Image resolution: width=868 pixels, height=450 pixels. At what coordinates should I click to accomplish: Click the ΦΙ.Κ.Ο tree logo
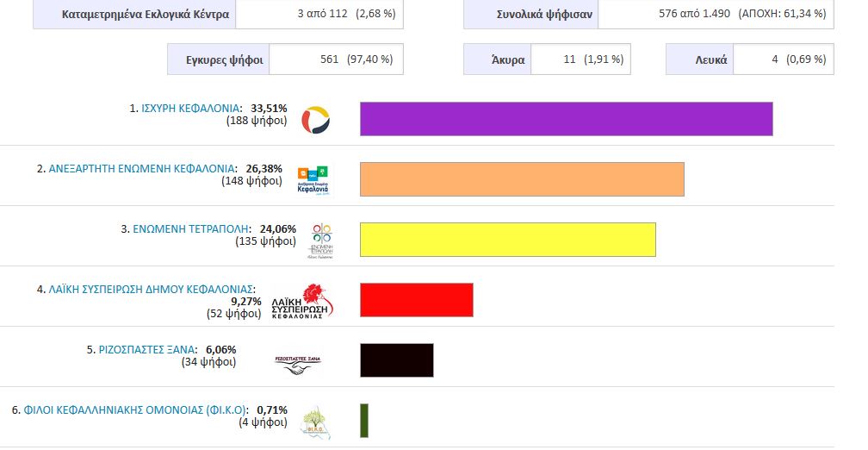pyautogui.click(x=314, y=422)
